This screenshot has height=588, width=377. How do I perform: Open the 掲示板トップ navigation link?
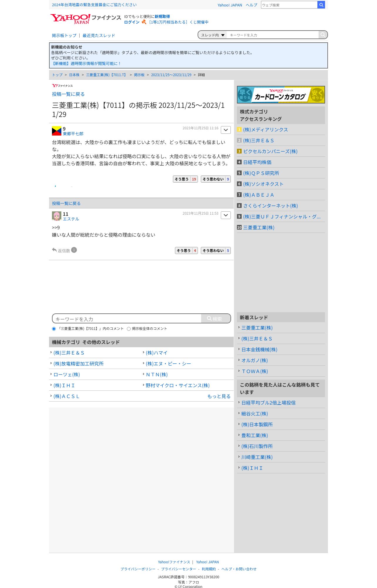[x=64, y=36]
